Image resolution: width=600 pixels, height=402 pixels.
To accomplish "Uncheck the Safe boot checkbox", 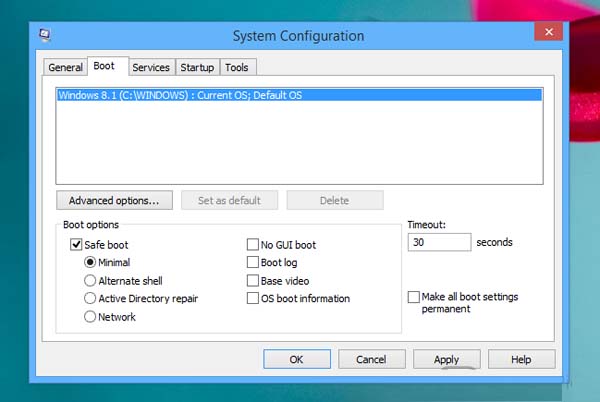I will coord(76,244).
